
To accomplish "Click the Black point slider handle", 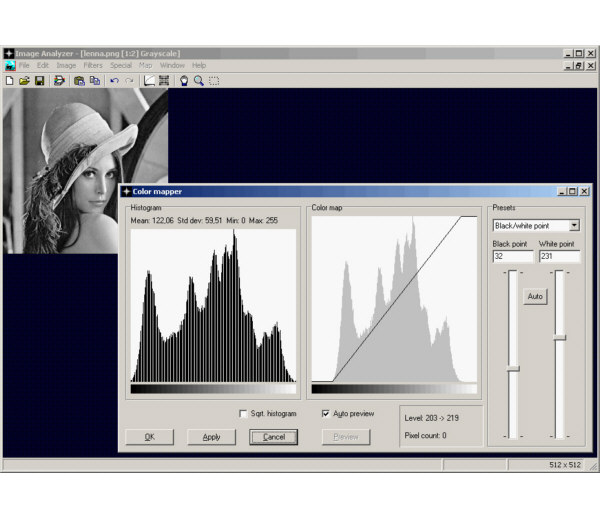I will click(513, 369).
